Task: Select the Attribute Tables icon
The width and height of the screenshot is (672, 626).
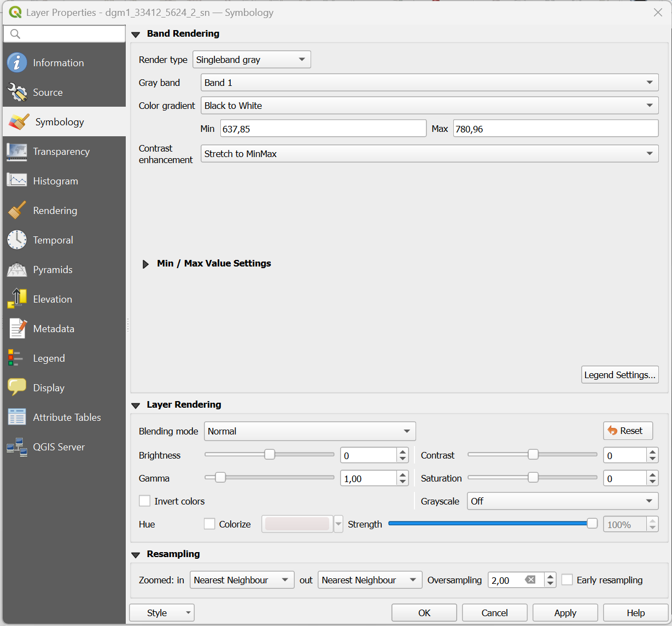Action: click(x=17, y=418)
